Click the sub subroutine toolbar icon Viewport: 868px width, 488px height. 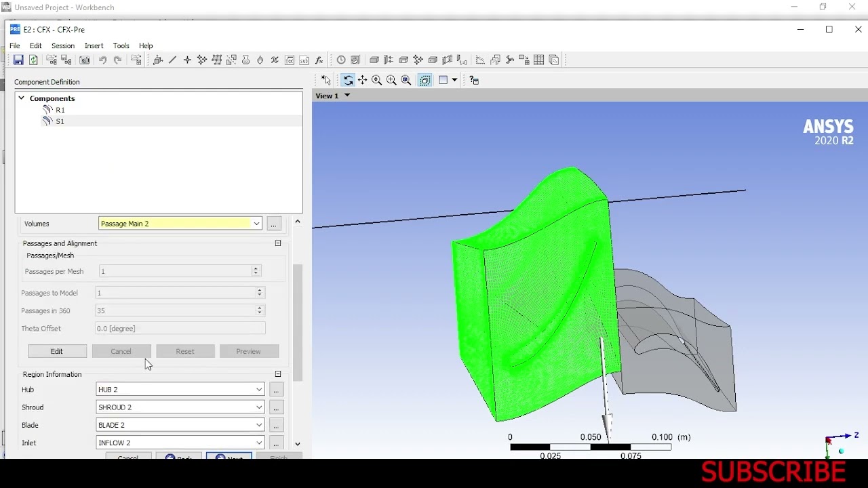coord(304,60)
